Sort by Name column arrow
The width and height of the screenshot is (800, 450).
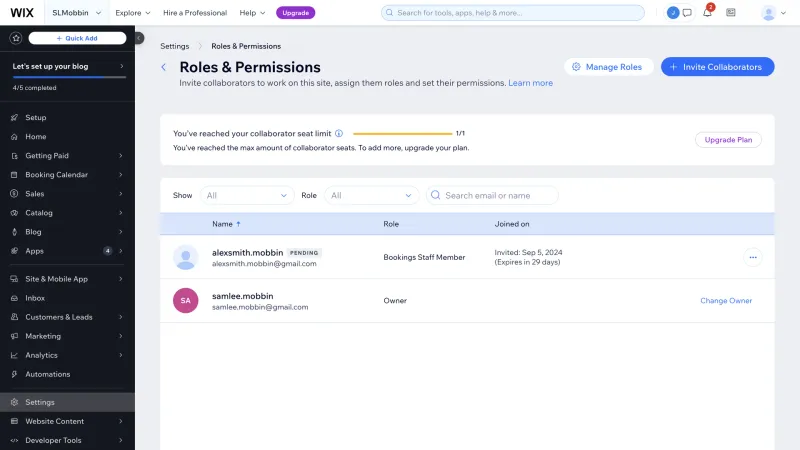click(x=238, y=224)
